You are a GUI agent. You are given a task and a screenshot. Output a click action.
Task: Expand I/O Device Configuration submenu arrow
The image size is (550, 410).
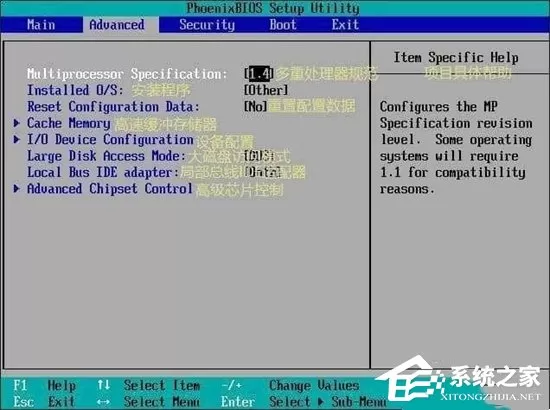[x=16, y=139]
